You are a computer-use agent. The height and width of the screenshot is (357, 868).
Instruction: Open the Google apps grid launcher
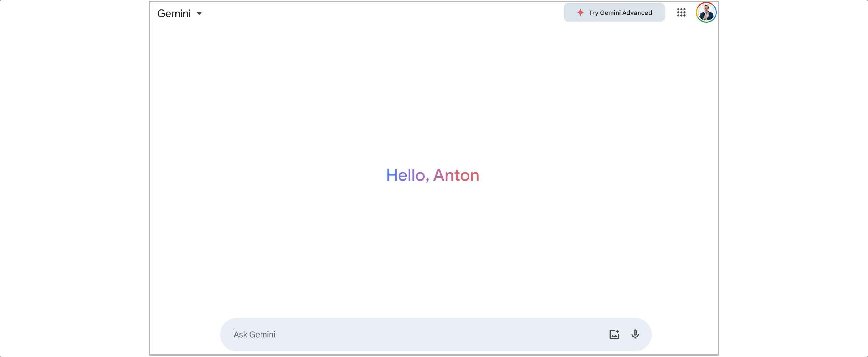[x=681, y=13]
